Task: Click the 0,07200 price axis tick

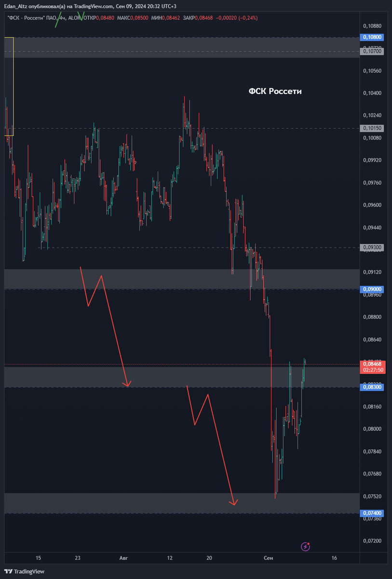Action: coord(372,541)
